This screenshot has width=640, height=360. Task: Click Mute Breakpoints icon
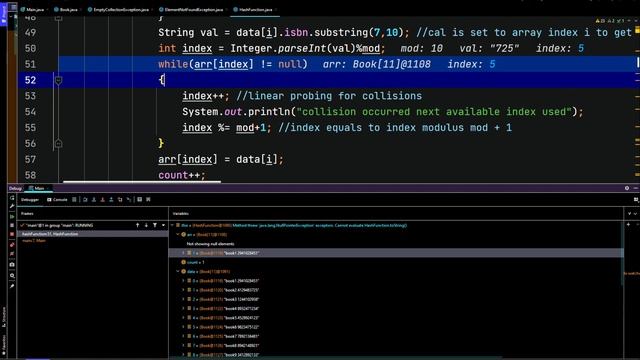coord(12,254)
